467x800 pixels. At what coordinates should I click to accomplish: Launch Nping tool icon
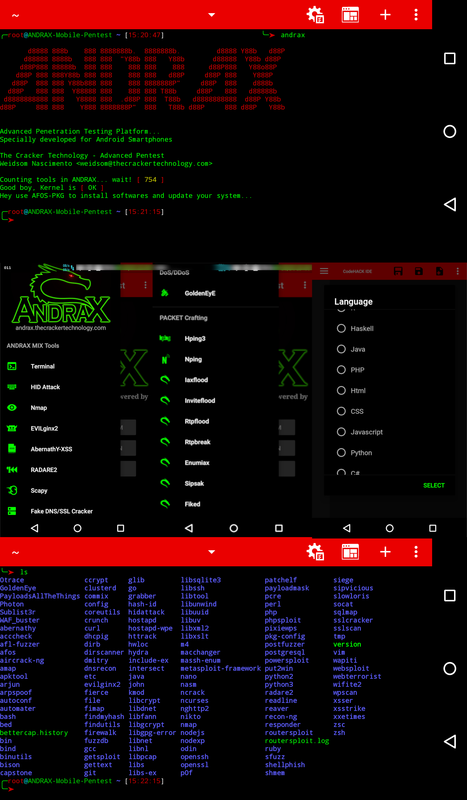(x=165, y=359)
